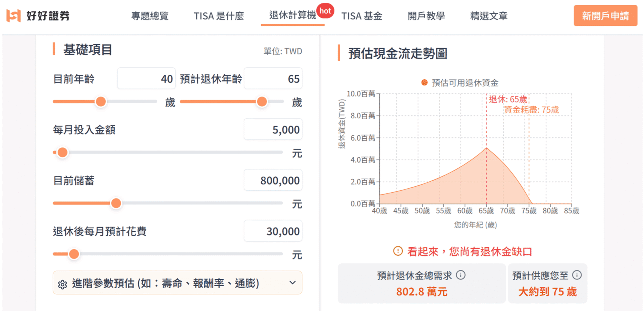Open the TISA 是什麼 page
Image resolution: width=644 pixels, height=311 pixels.
219,16
